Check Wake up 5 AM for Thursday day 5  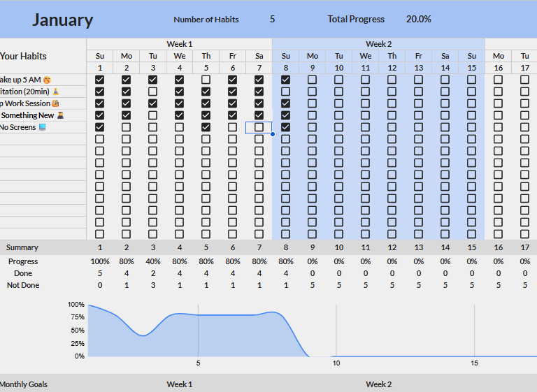[x=206, y=80]
